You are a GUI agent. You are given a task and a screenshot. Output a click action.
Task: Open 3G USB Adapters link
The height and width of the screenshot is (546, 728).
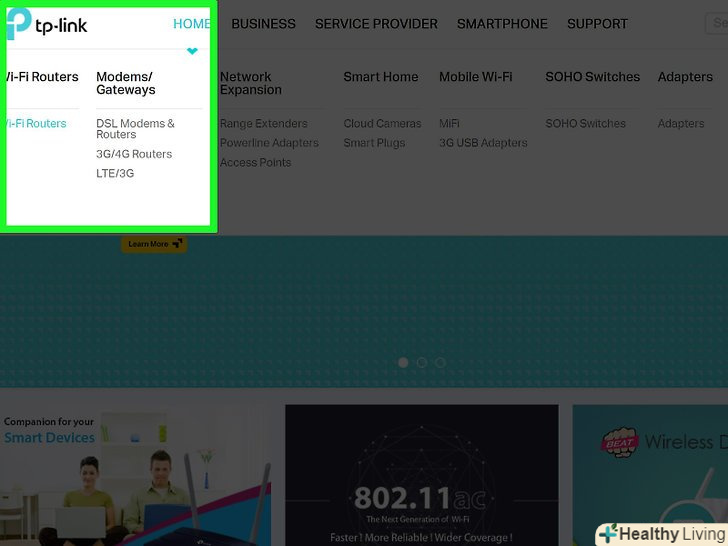coord(483,143)
